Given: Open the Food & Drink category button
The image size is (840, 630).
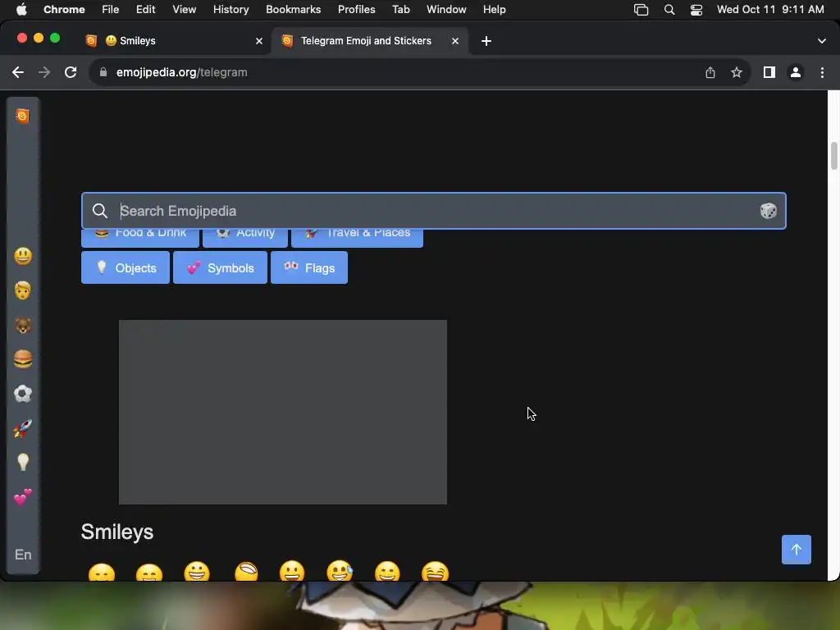Looking at the screenshot, I should [140, 238].
